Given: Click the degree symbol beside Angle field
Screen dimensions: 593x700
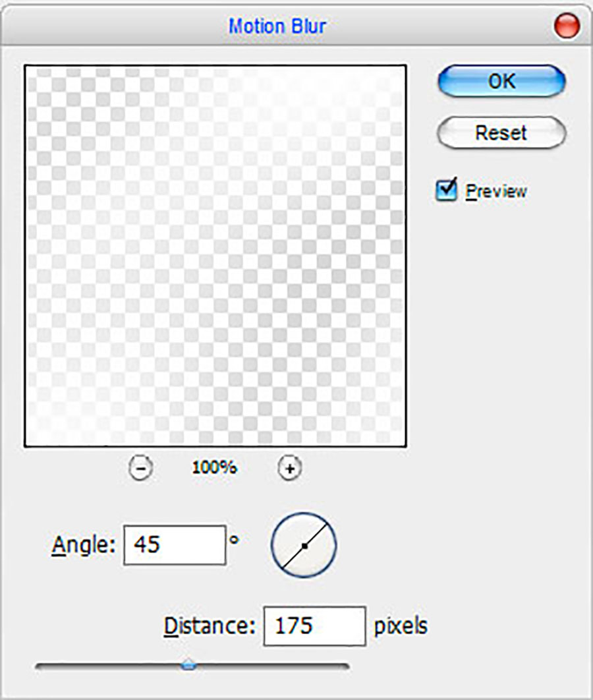Looking at the screenshot, I should pyautogui.click(x=234, y=539).
